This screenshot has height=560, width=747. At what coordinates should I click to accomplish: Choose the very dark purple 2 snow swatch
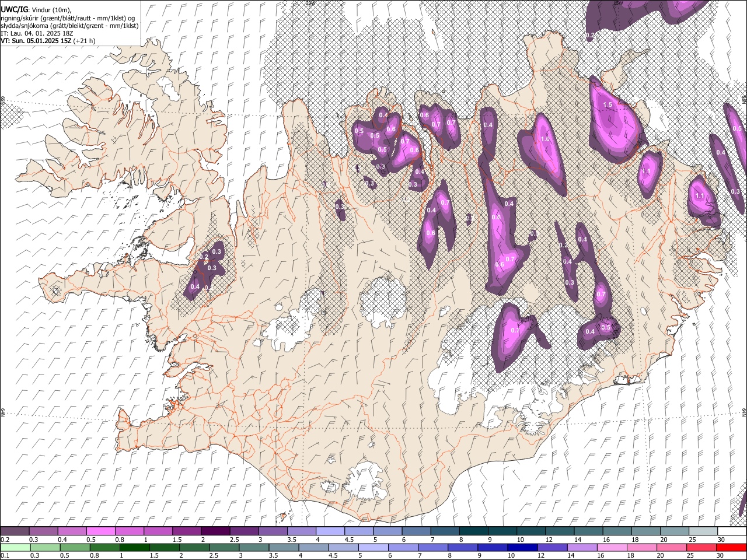coord(215,531)
